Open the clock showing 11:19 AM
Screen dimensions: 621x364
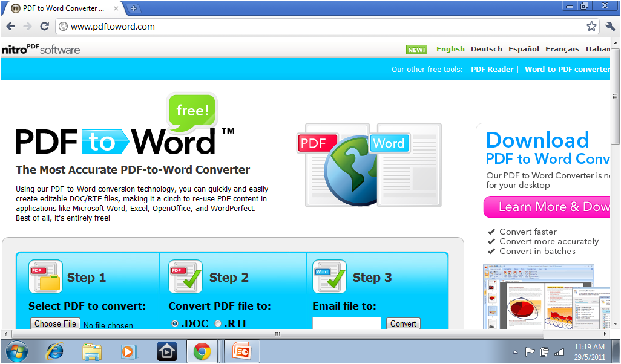pos(590,352)
